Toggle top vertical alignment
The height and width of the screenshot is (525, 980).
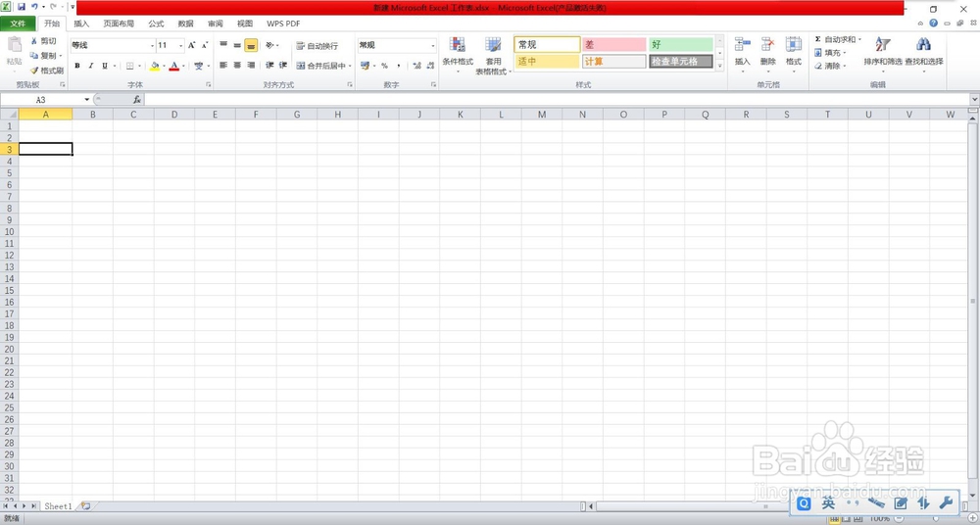pos(223,45)
